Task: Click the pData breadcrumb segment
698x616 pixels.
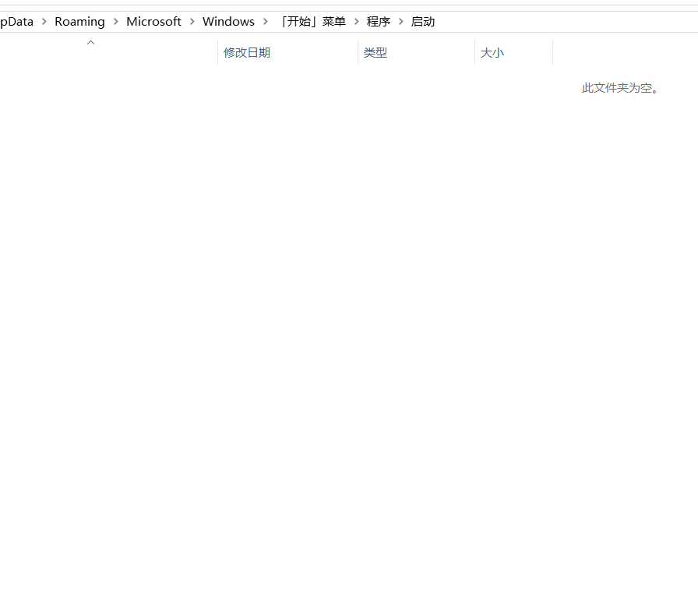Action: (x=16, y=21)
